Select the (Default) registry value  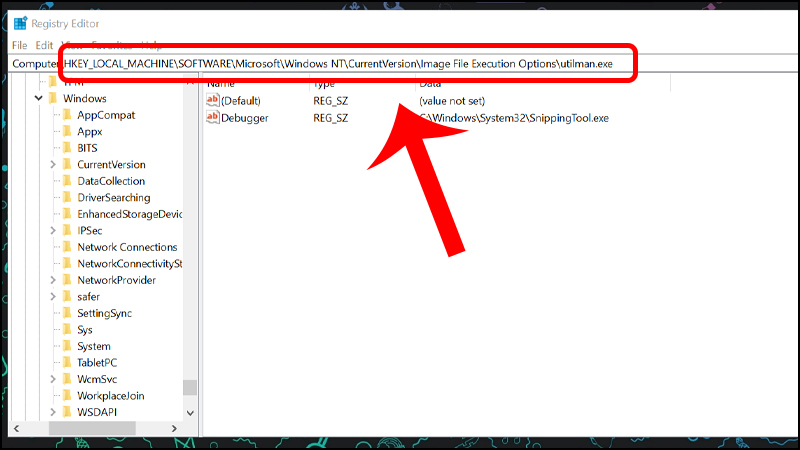coord(241,101)
